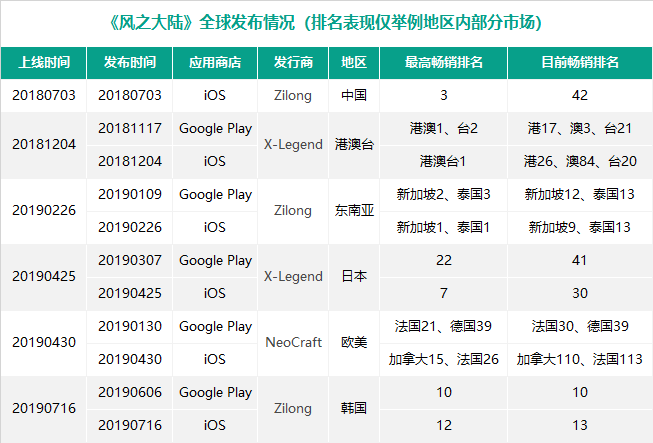The image size is (653, 443).
Task: Click the 20190716 launch date cell
Action: coord(43,409)
